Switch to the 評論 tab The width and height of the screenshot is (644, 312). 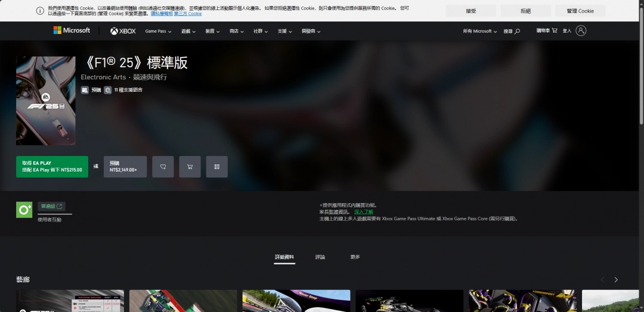(x=320, y=257)
